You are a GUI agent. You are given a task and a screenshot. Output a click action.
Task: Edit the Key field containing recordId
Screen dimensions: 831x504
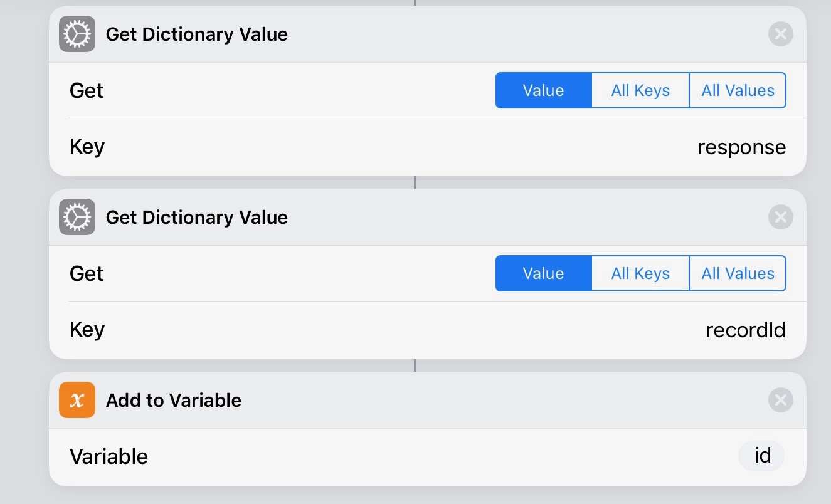pyautogui.click(x=745, y=330)
